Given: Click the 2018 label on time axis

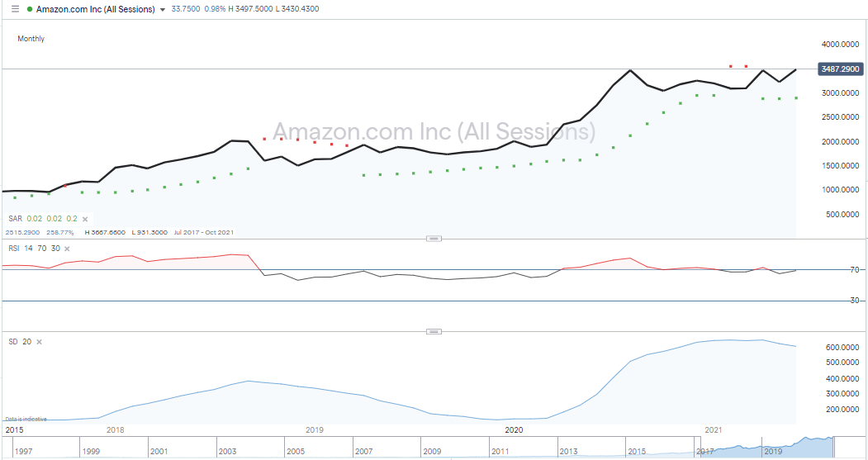Looking at the screenshot, I should coord(115,429).
